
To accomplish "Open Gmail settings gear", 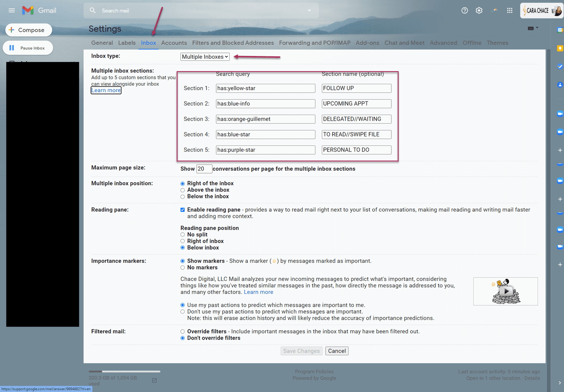I will pos(479,10).
